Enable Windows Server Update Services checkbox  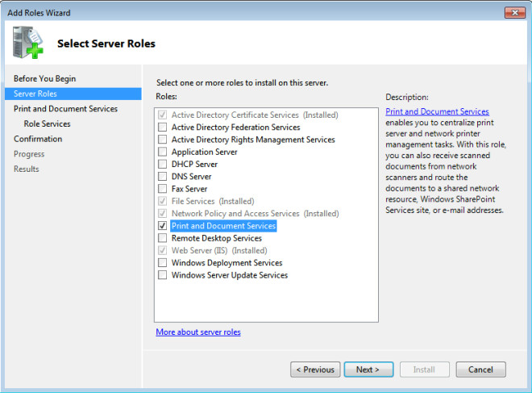click(163, 275)
